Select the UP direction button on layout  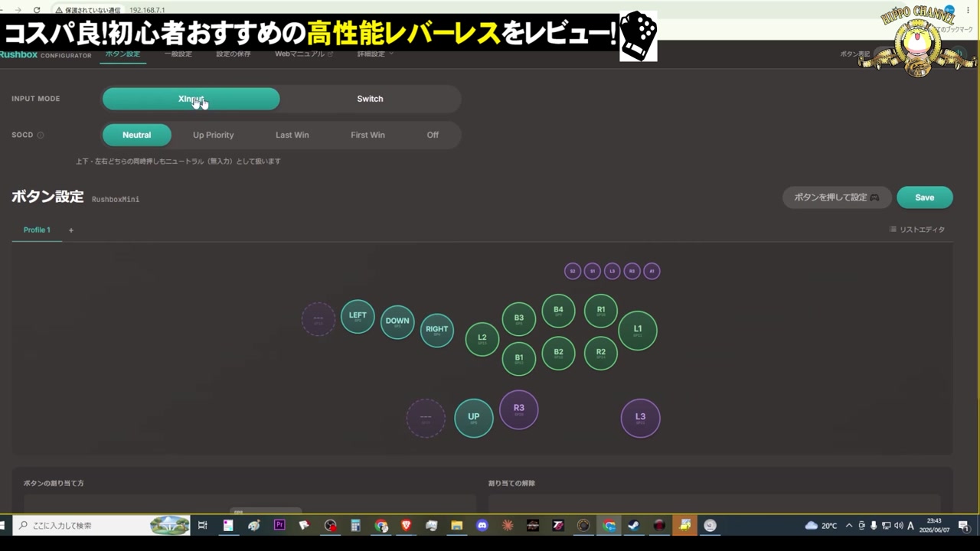(474, 418)
